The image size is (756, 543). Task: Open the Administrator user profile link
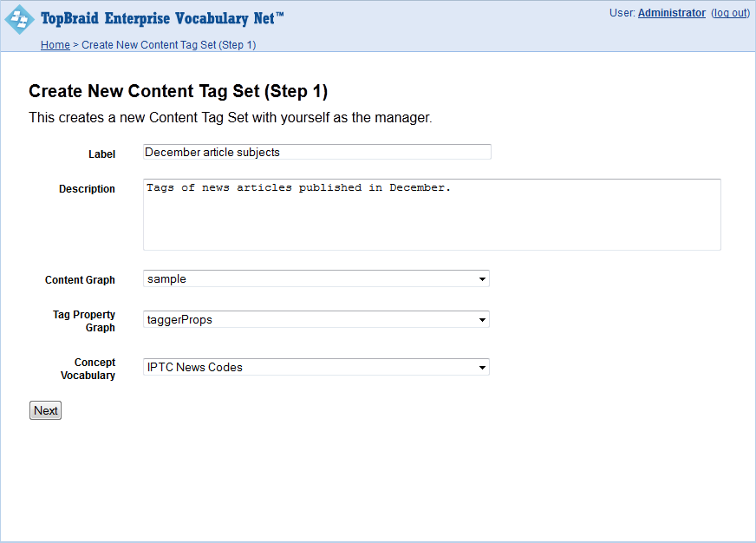click(672, 13)
